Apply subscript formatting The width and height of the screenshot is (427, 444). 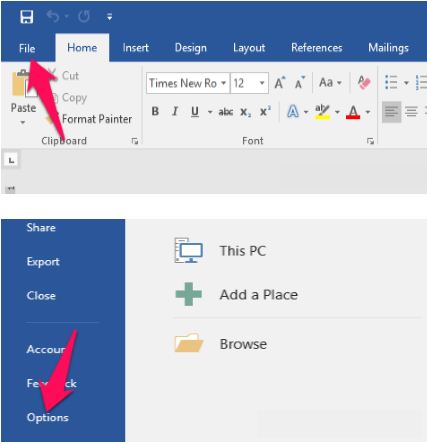pyautogui.click(x=246, y=112)
